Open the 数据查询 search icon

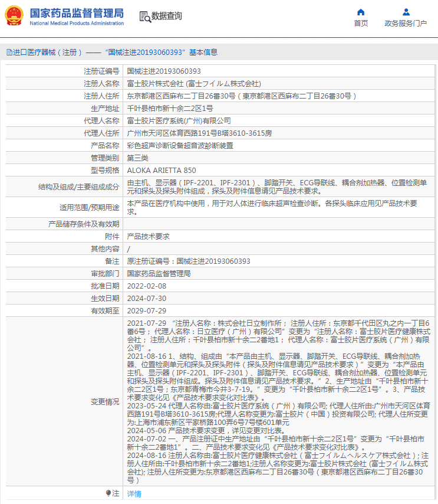coord(145,17)
